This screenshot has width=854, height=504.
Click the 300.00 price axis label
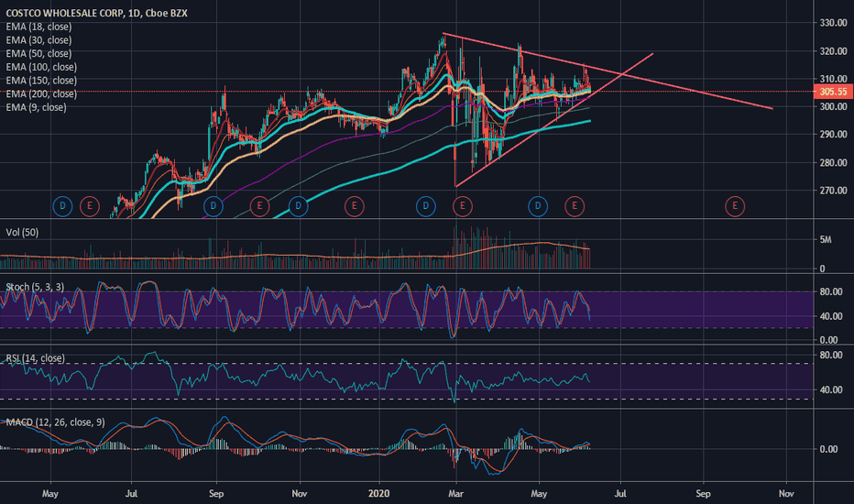(x=833, y=107)
